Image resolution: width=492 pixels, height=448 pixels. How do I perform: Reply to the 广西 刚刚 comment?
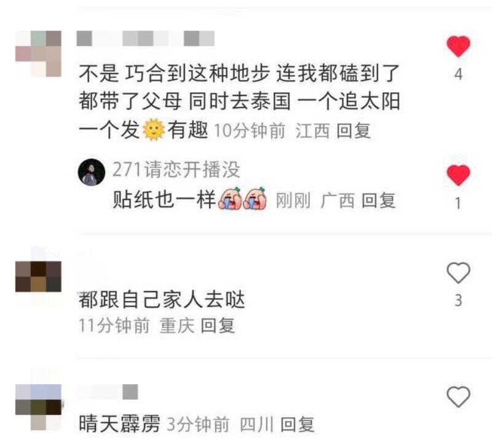point(378,201)
